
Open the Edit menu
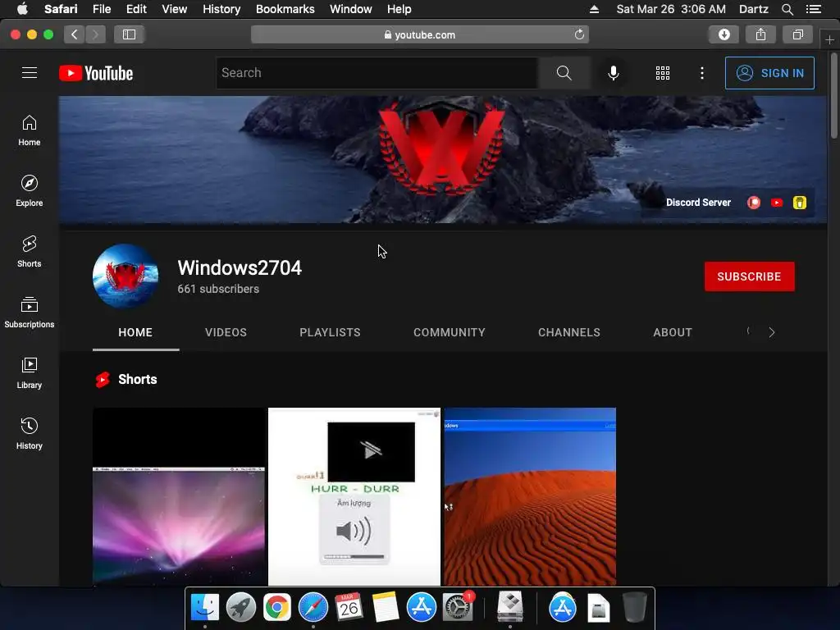tap(136, 9)
